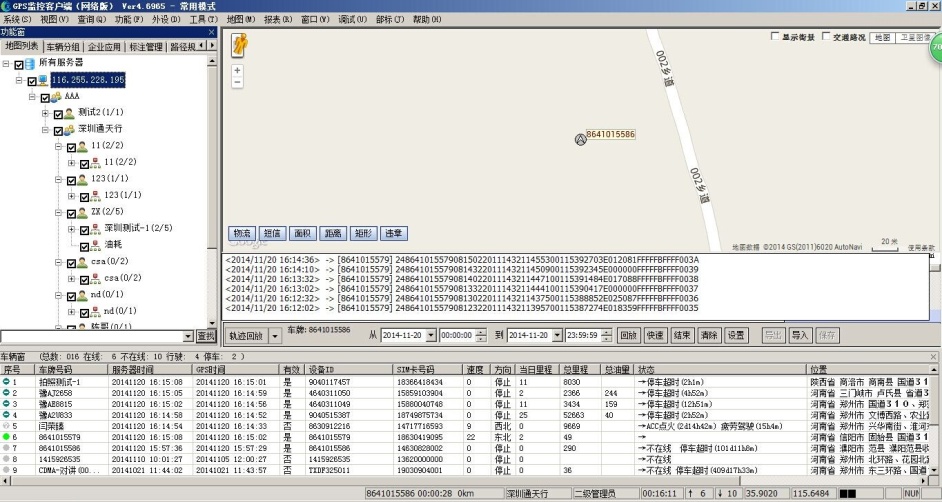Click the green round indicator at map corner
Screen dimensions: 942x502
coord(936,47)
